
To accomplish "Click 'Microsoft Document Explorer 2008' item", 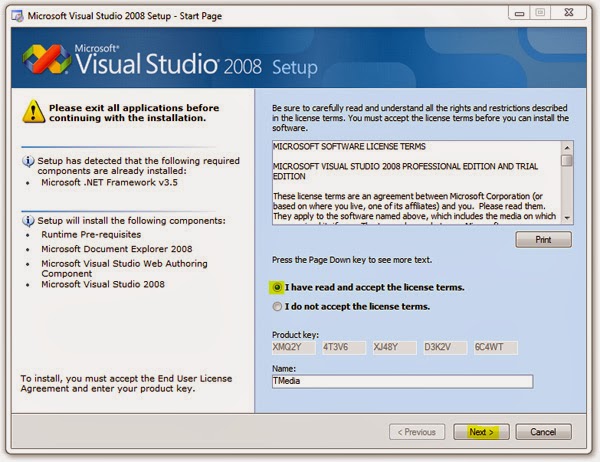I will click(117, 249).
